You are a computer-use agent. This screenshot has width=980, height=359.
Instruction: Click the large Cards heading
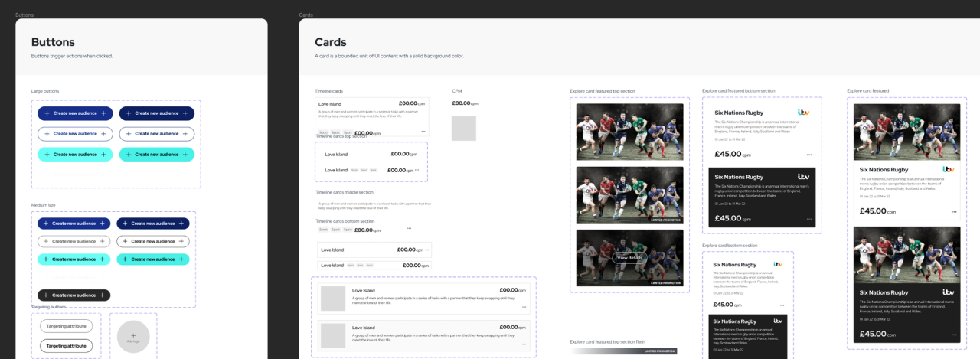[x=331, y=42]
